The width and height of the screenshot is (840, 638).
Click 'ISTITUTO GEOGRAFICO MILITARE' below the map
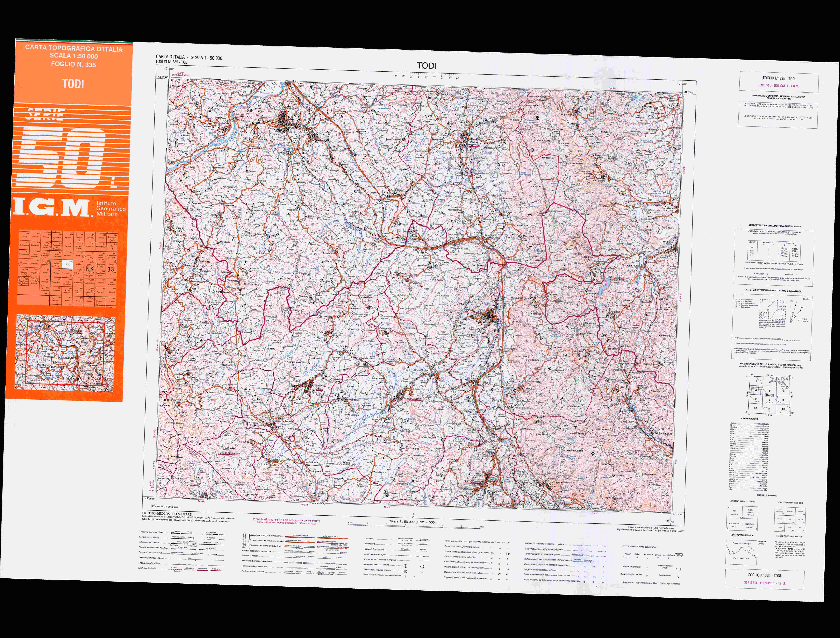click(167, 514)
